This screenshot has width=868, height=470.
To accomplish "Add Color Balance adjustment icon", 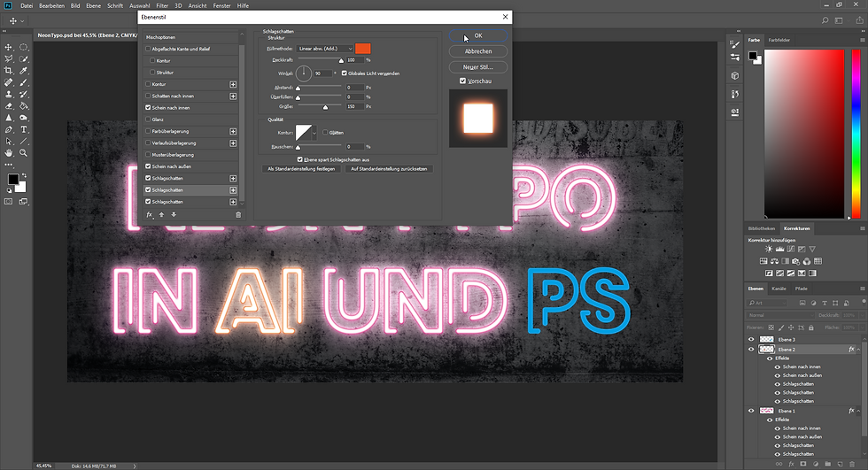I will click(774, 261).
